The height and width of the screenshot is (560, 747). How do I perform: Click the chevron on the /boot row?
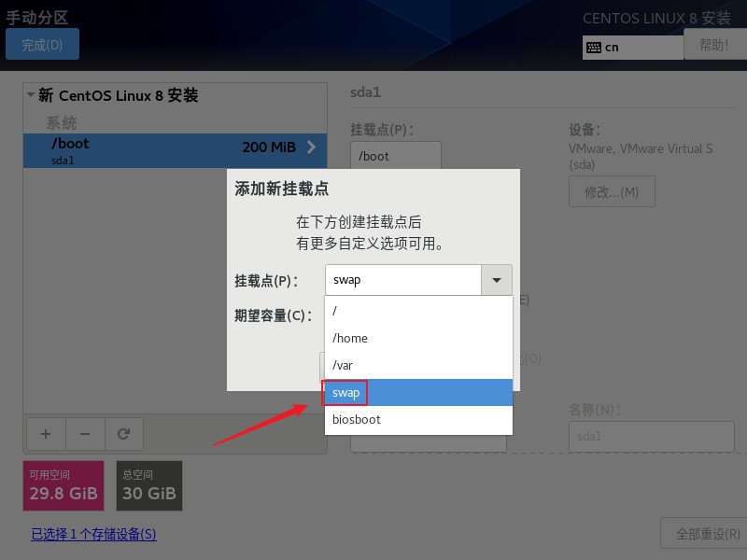pos(311,147)
